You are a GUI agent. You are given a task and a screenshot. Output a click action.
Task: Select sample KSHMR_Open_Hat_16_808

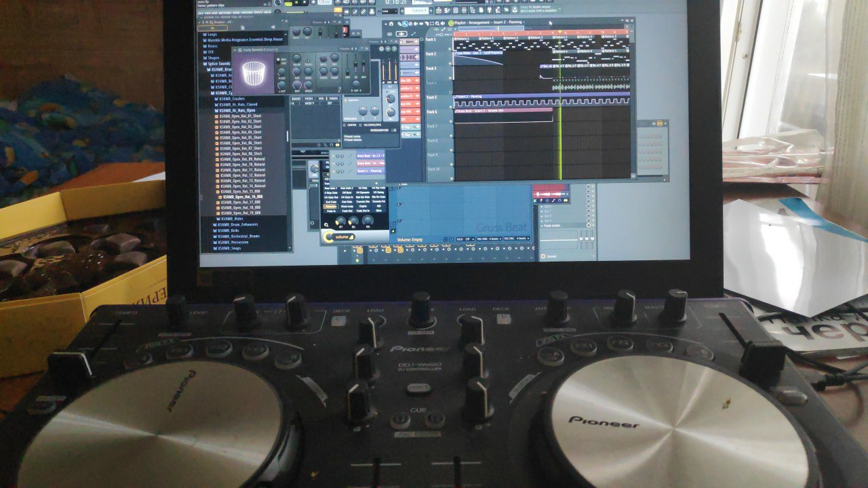point(243,197)
